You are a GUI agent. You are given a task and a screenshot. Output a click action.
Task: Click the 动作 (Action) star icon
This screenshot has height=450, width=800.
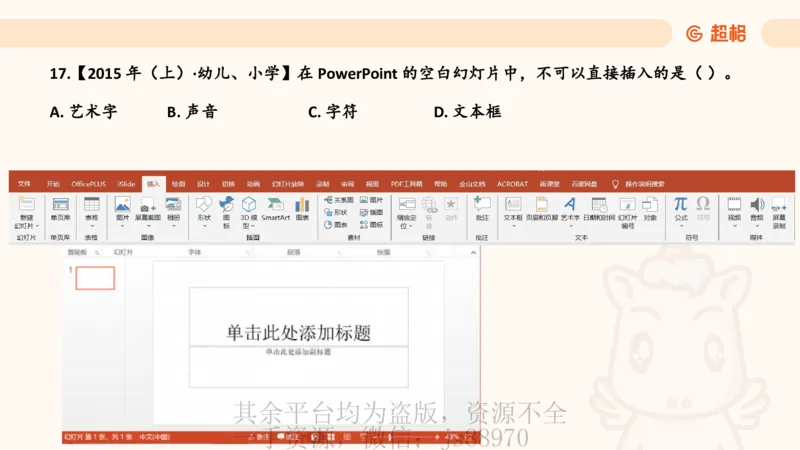(451, 205)
